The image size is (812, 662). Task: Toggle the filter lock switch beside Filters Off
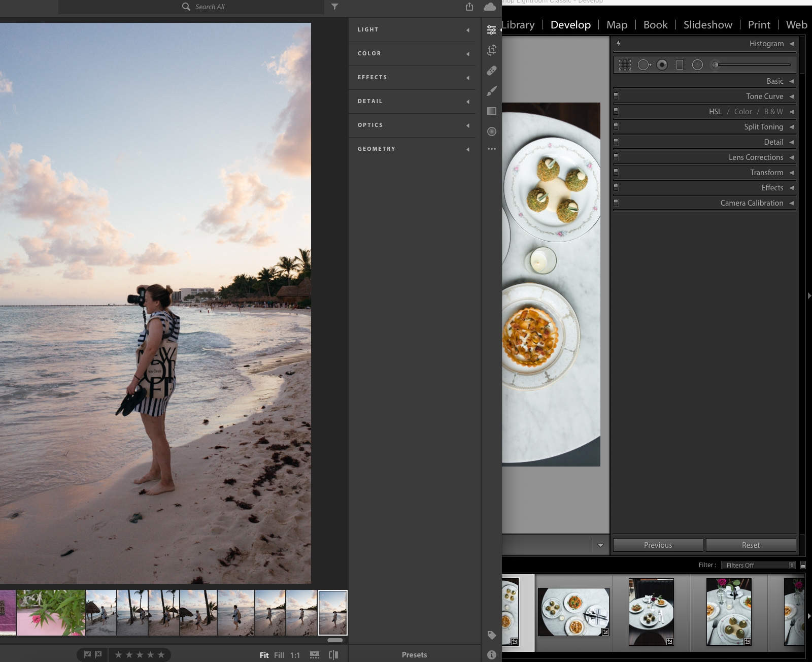(x=803, y=565)
